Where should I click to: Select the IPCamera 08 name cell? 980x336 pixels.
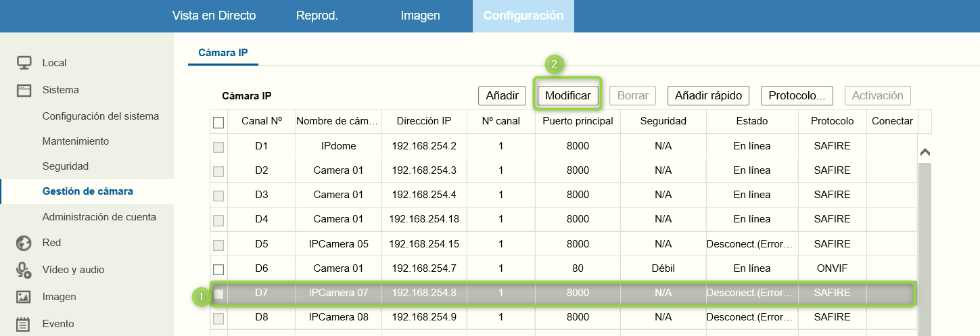(x=338, y=317)
